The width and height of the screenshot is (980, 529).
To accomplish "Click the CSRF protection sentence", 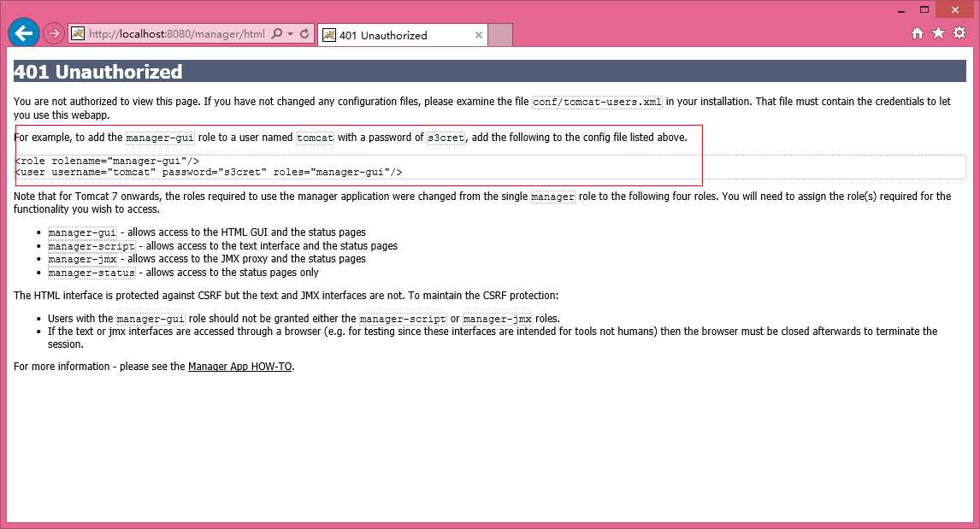I will pyautogui.click(x=286, y=296).
